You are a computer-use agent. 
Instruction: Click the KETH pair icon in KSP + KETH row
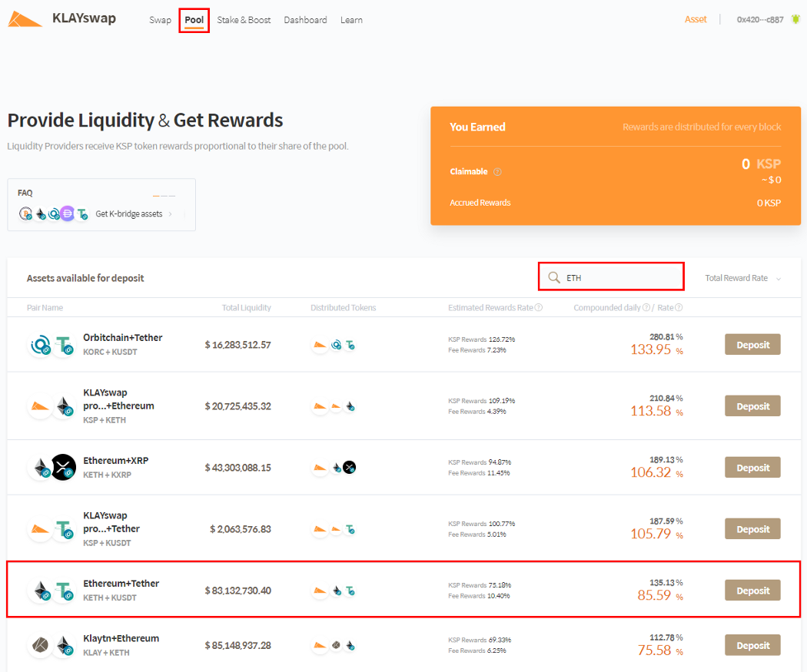coord(64,406)
